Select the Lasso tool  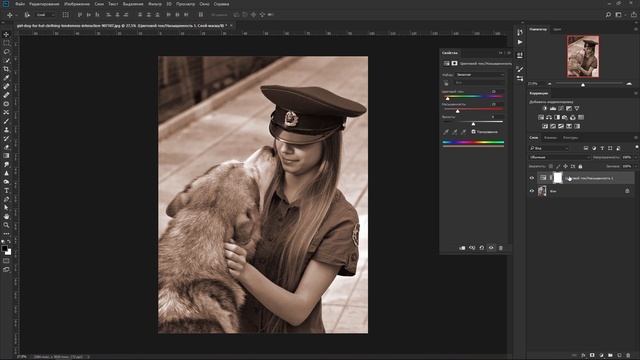click(6, 52)
